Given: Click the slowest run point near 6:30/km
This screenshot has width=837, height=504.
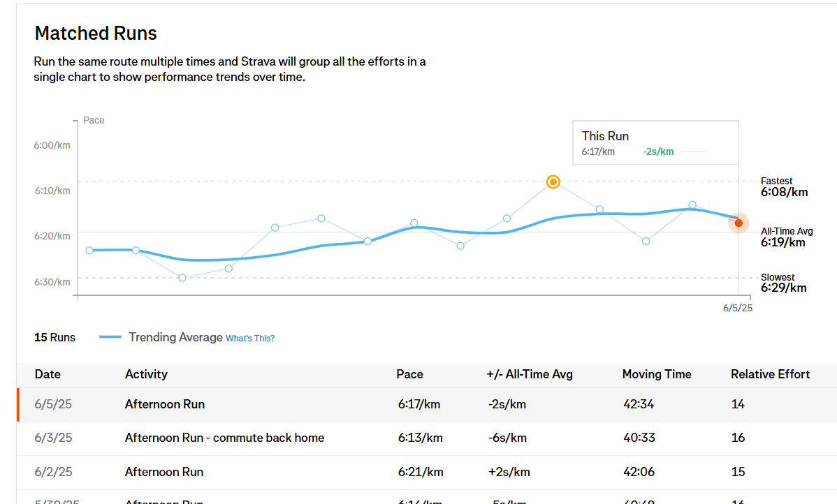Looking at the screenshot, I should 182,278.
